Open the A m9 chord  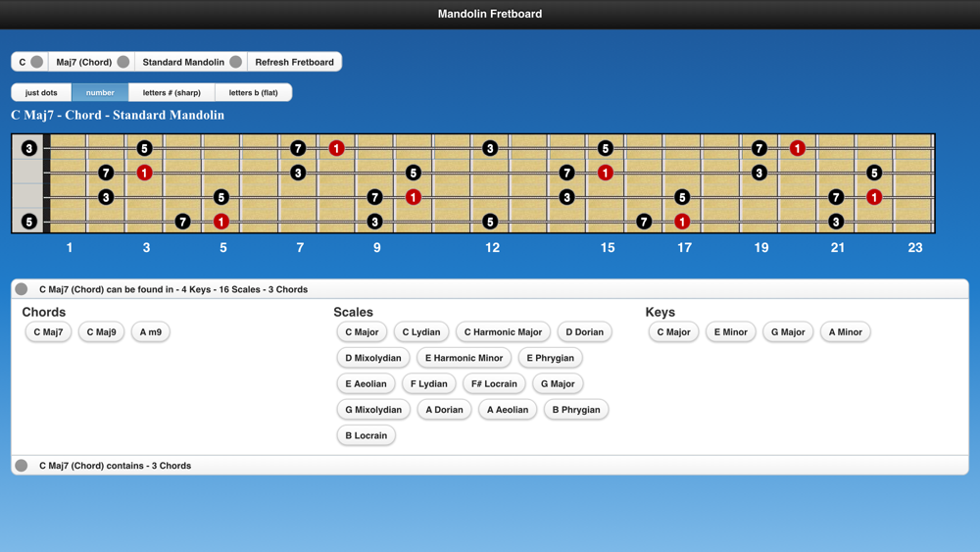[151, 332]
